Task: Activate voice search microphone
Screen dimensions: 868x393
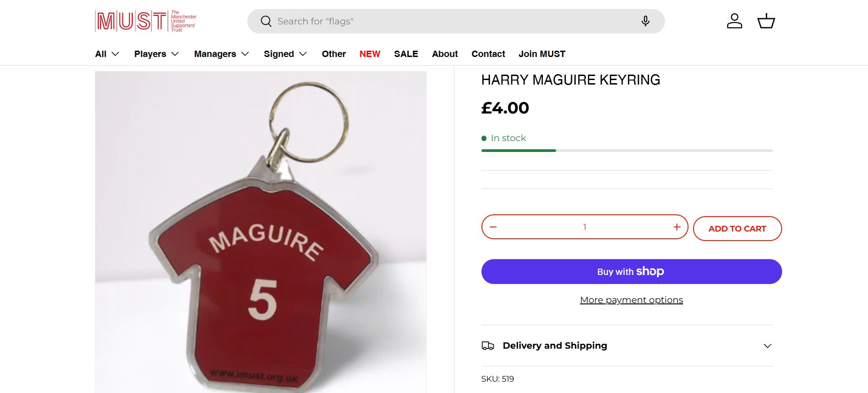Action: point(645,21)
